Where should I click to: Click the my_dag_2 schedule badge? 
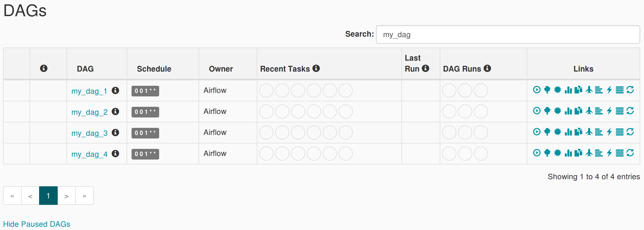tap(145, 112)
